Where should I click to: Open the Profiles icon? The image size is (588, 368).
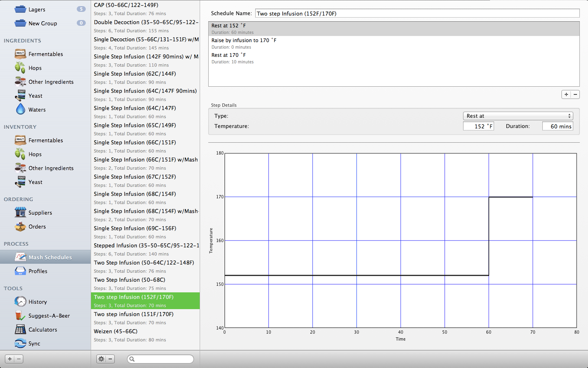20,271
